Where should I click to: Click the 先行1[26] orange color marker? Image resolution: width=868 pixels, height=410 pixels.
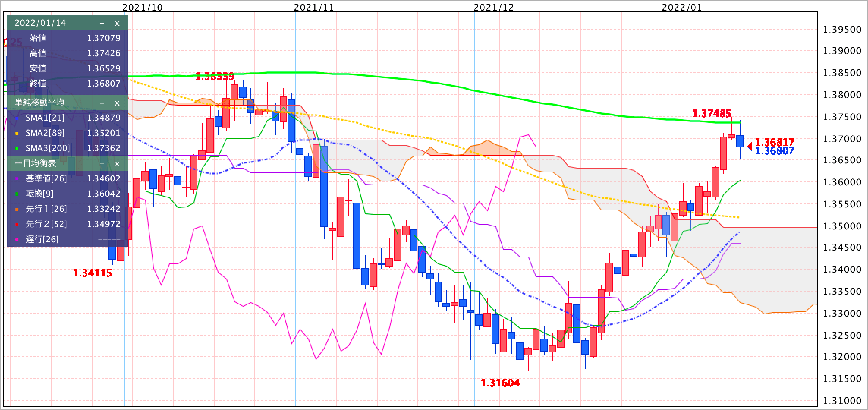pyautogui.click(x=16, y=210)
